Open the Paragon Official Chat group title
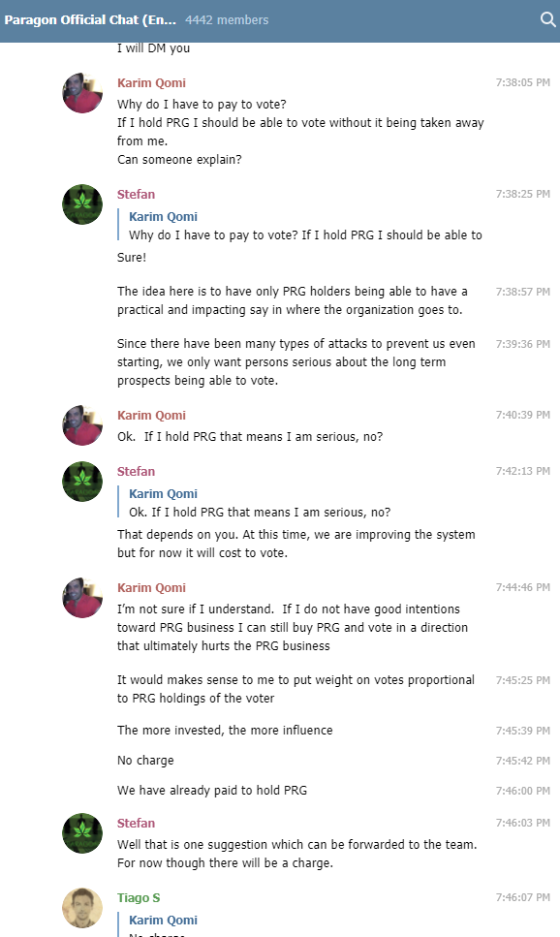Screen dimensions: 560x937 (90, 19)
